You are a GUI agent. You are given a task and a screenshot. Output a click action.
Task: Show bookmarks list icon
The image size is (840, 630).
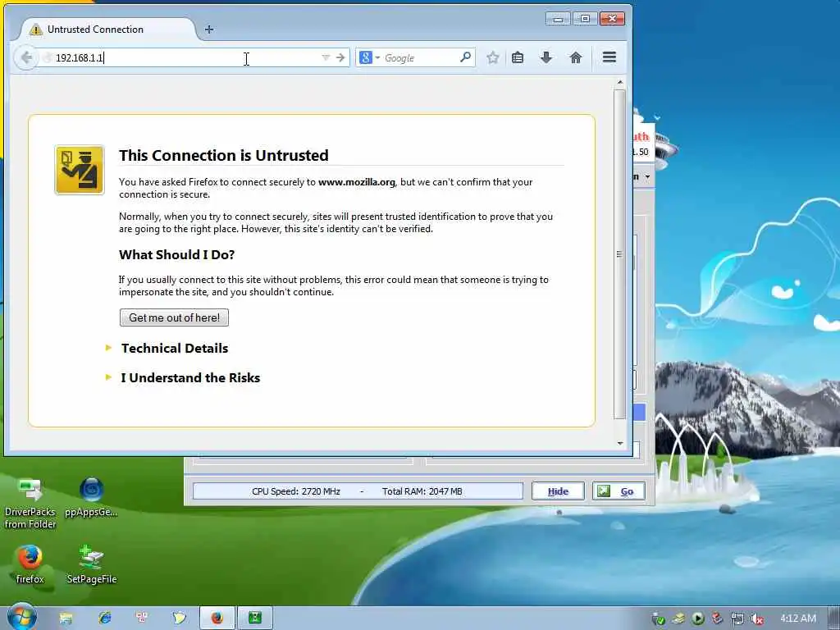coord(518,57)
